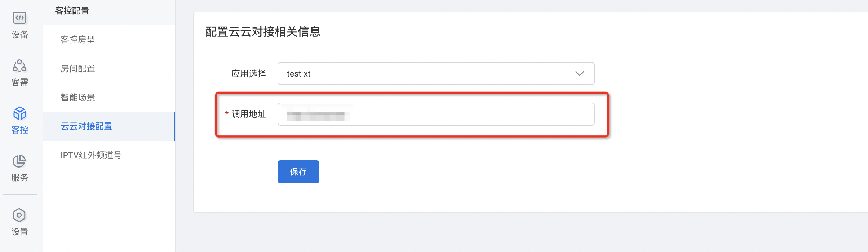Click the 设备 text label in sidebar

(x=19, y=35)
